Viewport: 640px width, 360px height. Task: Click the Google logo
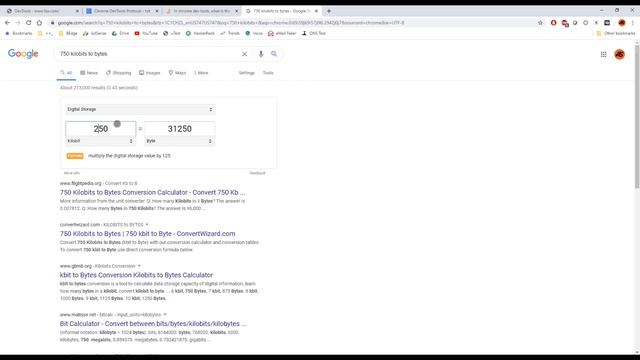(x=23, y=54)
